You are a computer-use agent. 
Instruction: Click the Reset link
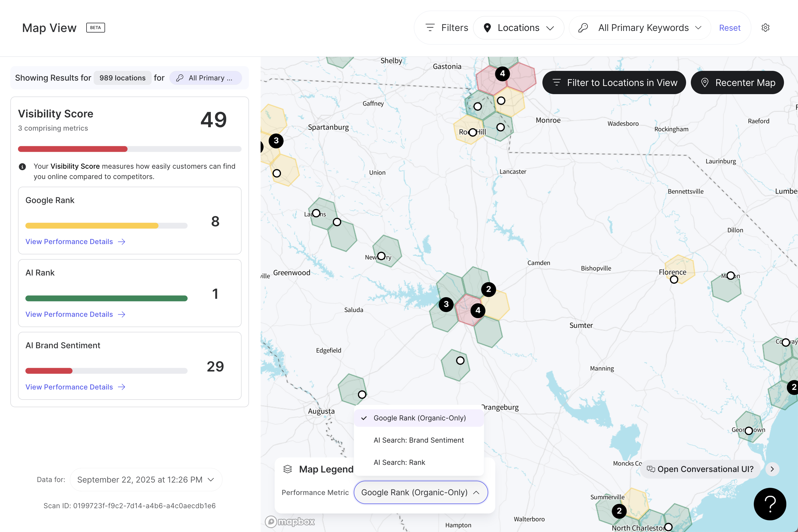tap(729, 28)
